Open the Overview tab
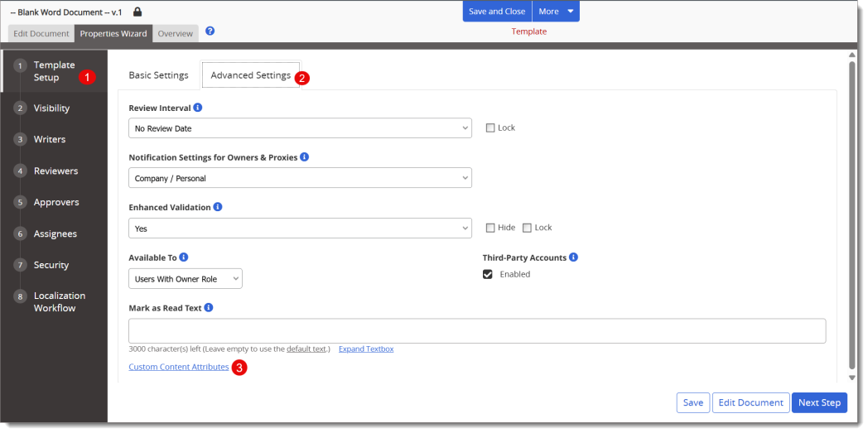Image resolution: width=868 pixels, height=433 pixels. (x=175, y=34)
